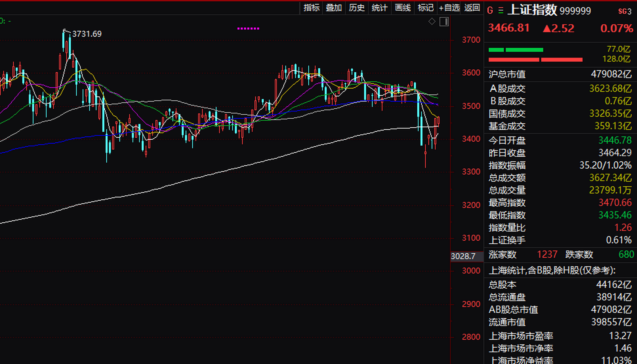Click the 涨家数 count 1237

tap(547, 254)
